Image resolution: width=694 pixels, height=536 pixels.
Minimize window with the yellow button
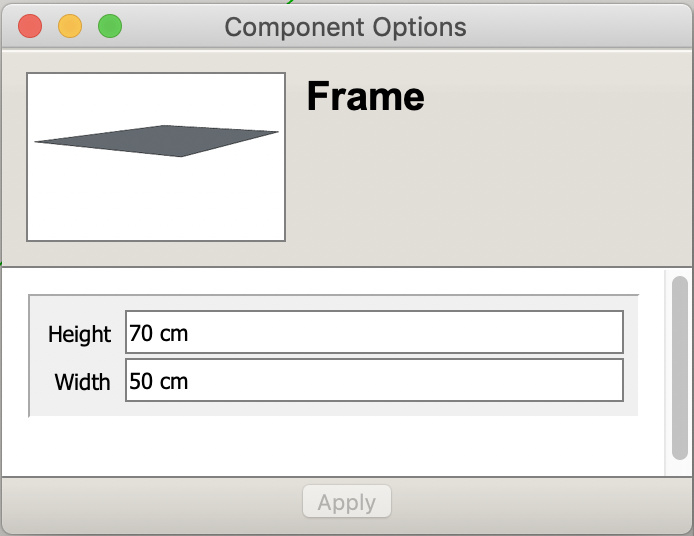pyautogui.click(x=70, y=26)
